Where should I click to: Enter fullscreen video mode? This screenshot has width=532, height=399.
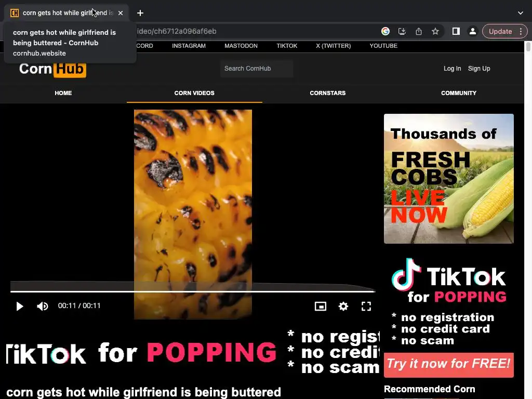(x=366, y=306)
